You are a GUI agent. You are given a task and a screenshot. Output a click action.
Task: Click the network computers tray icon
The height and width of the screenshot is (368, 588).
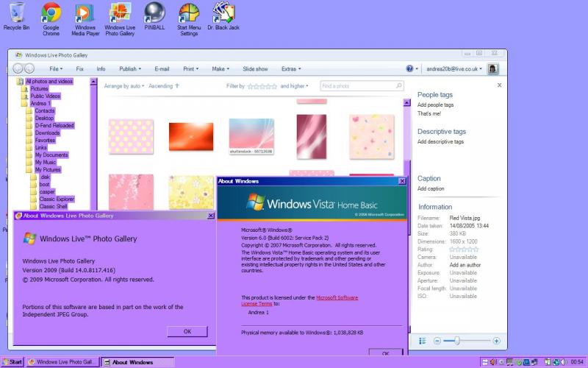(534, 362)
